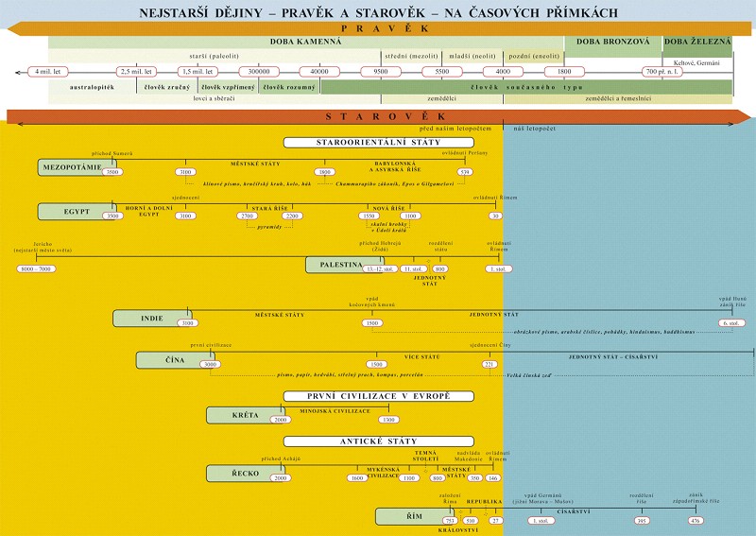Click the '350' marker on Řecko line
The height and width of the screenshot is (536, 756).
[475, 478]
